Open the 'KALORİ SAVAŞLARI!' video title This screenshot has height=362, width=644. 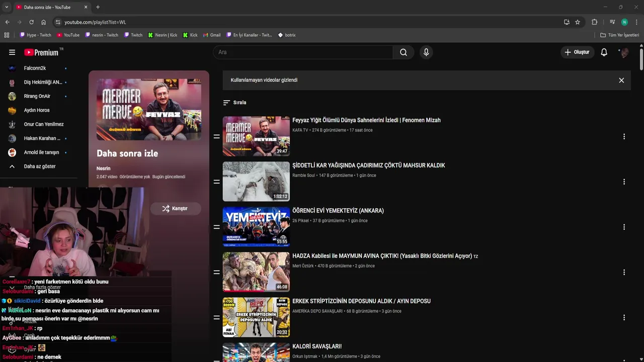pyautogui.click(x=317, y=346)
